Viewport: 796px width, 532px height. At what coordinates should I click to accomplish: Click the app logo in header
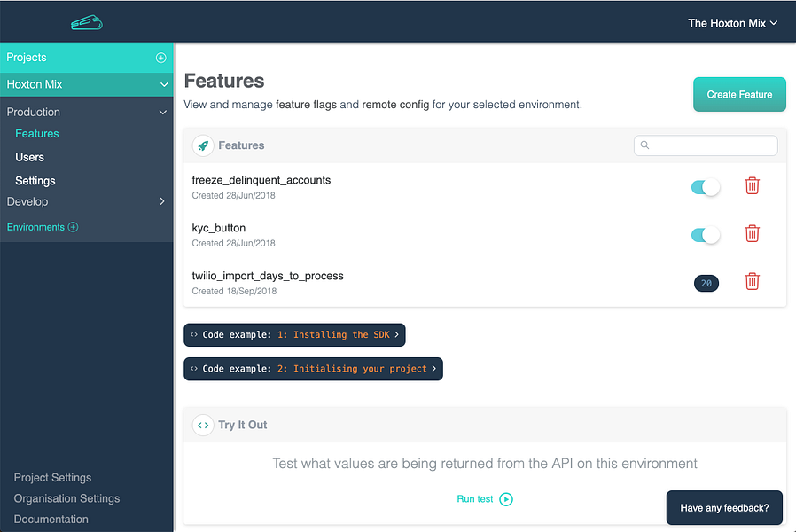click(87, 23)
